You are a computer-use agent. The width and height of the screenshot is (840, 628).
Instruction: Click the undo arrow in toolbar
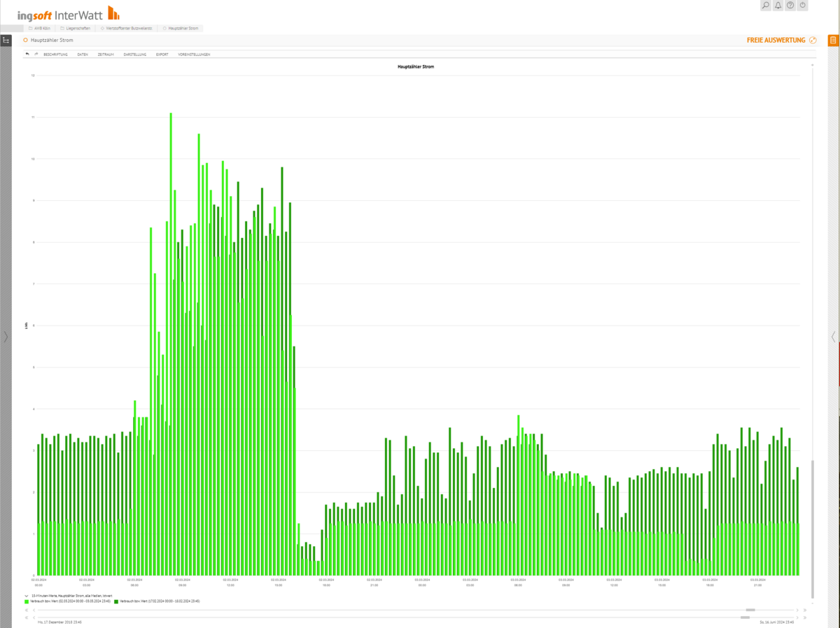tap(27, 54)
